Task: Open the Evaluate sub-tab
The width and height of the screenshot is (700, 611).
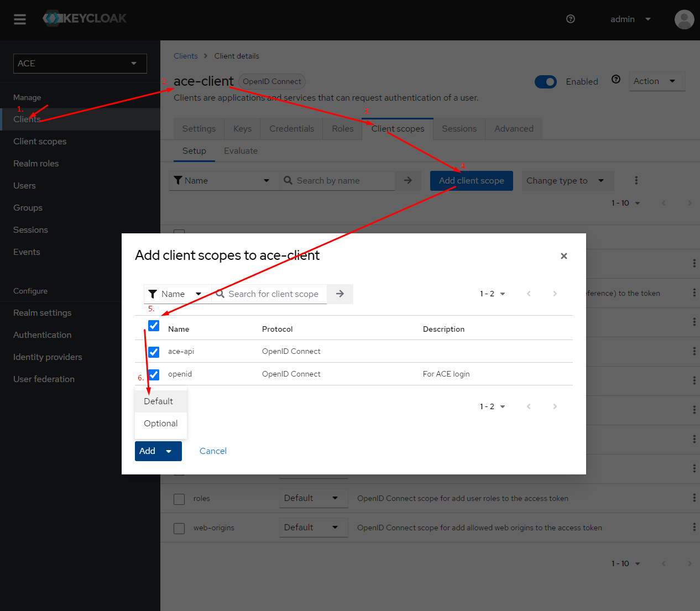Action: tap(241, 150)
